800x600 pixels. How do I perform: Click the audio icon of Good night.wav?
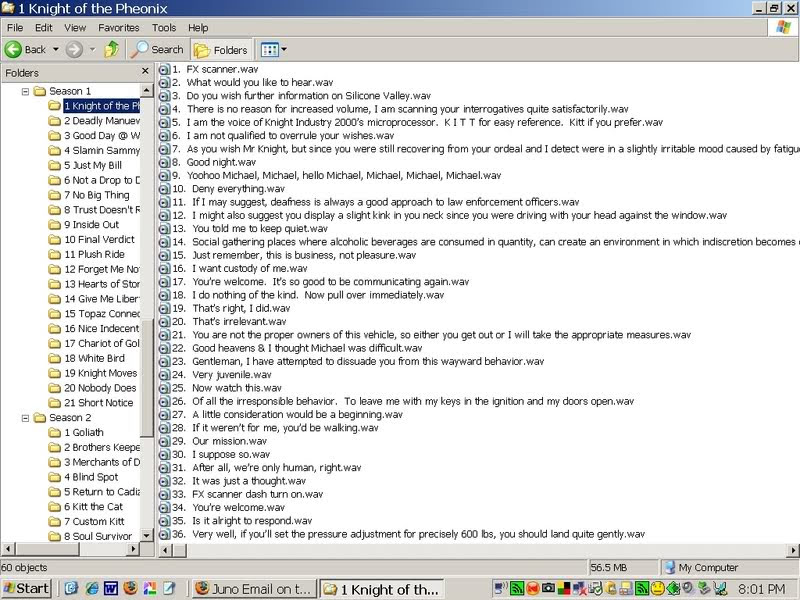pos(164,162)
